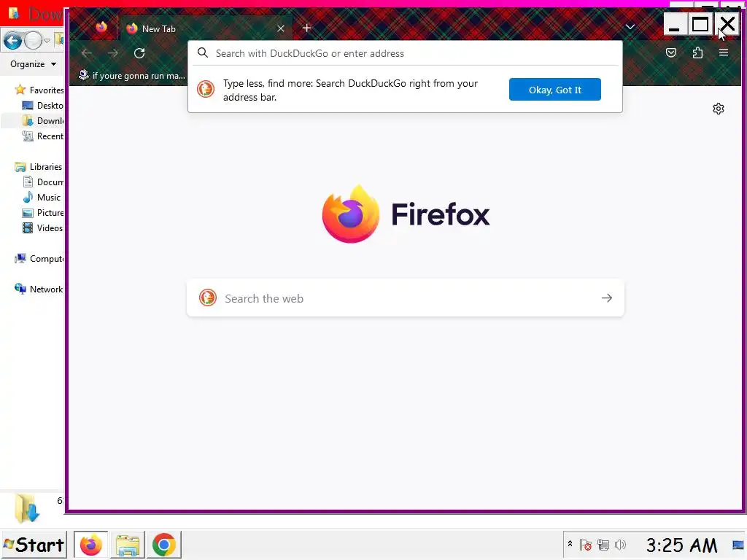This screenshot has width=747, height=560.
Task: Click the 3:25 AM clock
Action: coord(681,545)
